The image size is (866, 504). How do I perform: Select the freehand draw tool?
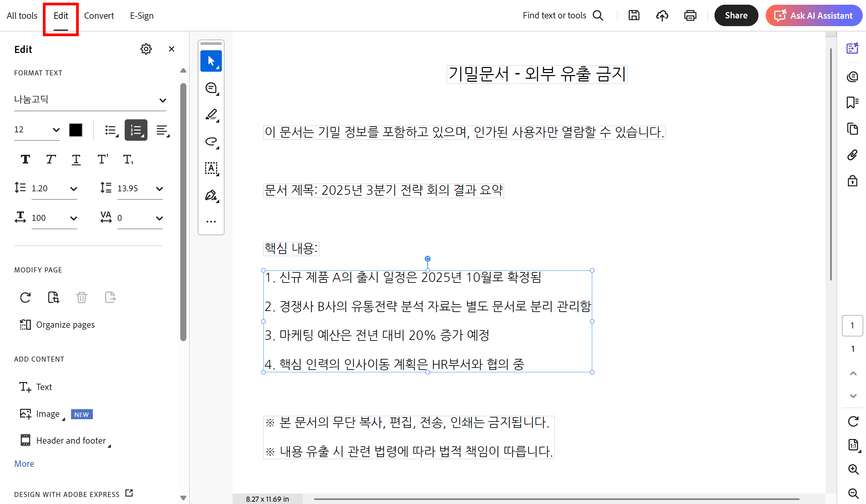click(211, 141)
